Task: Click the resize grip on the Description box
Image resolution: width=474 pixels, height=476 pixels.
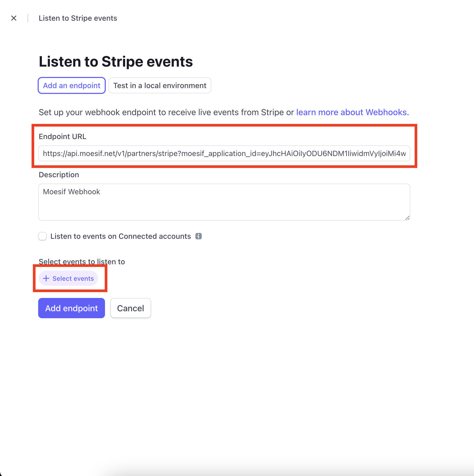Action: coord(407,218)
